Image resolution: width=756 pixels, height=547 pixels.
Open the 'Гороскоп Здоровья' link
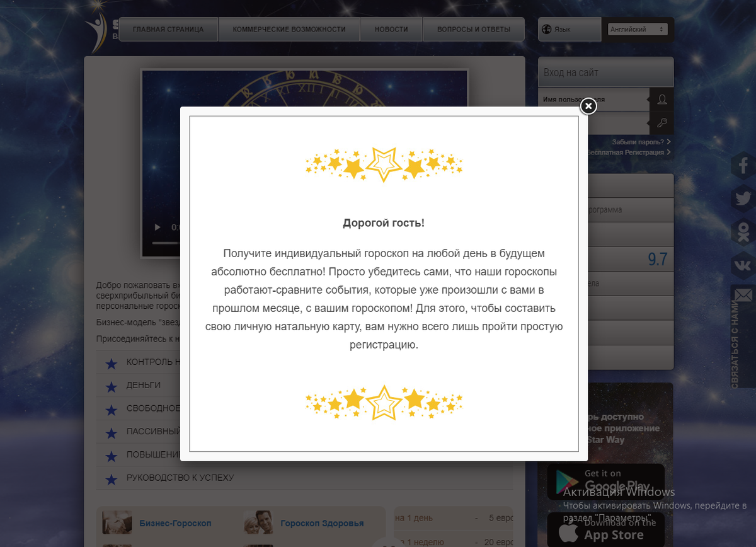(x=323, y=523)
